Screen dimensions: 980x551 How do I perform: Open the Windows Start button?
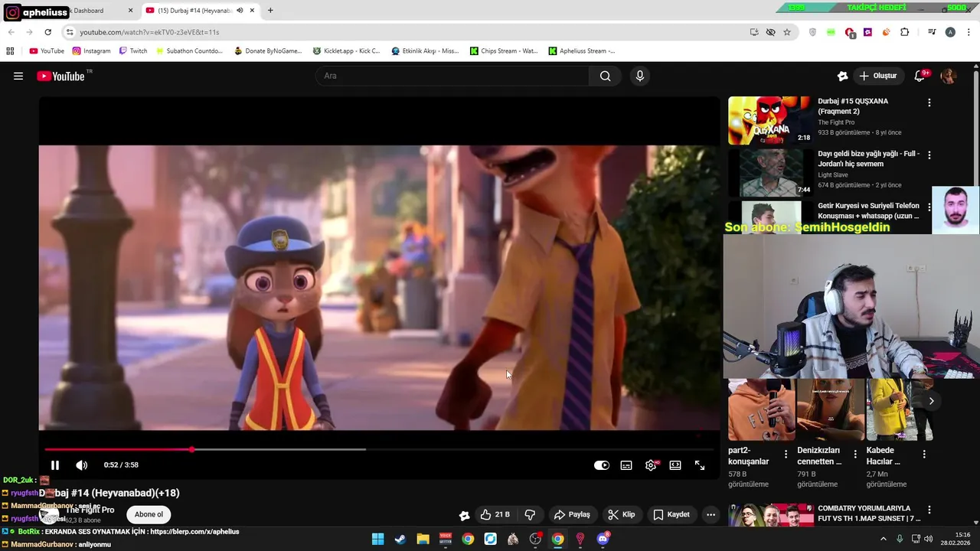click(x=377, y=539)
